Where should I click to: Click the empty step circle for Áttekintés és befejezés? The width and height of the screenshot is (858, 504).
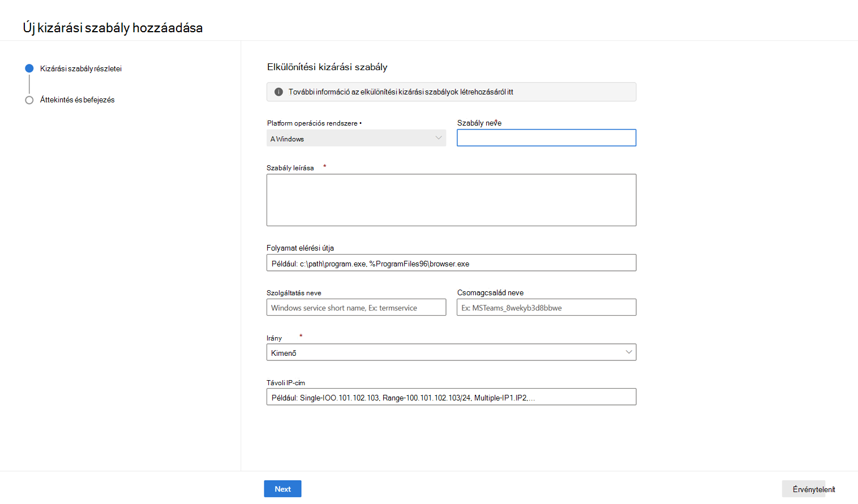(29, 100)
